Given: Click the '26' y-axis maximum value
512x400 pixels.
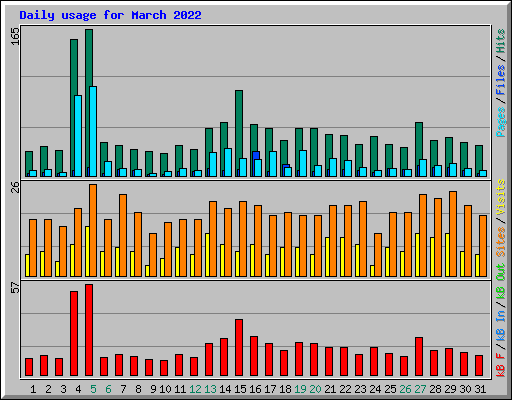Looking at the screenshot, I should click(x=15, y=188).
